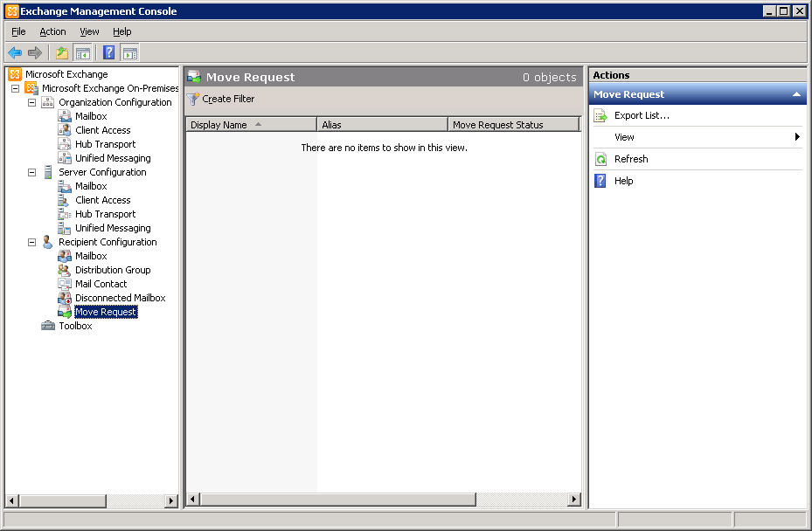Viewport: 812px width, 531px height.
Task: Click the Organization Configuration icon
Action: (x=48, y=102)
